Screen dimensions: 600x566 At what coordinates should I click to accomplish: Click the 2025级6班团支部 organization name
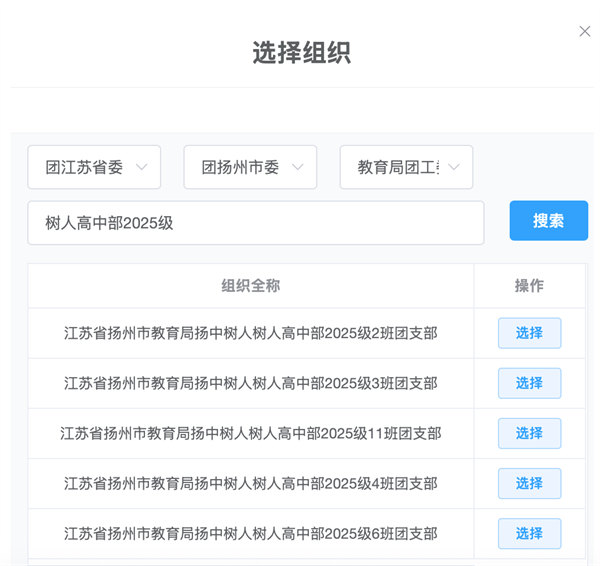250,533
